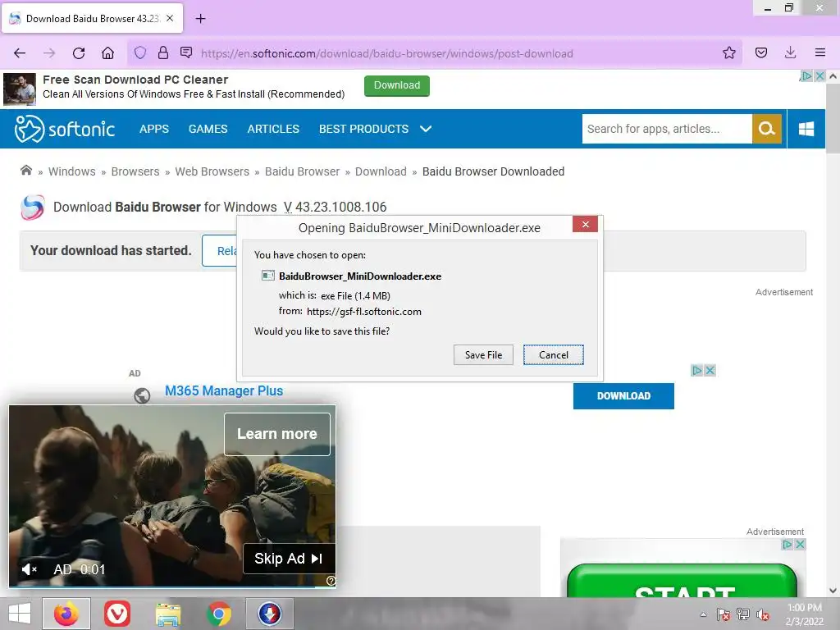Open the BEST PRODUCTS menu
840x630 pixels.
(x=363, y=129)
